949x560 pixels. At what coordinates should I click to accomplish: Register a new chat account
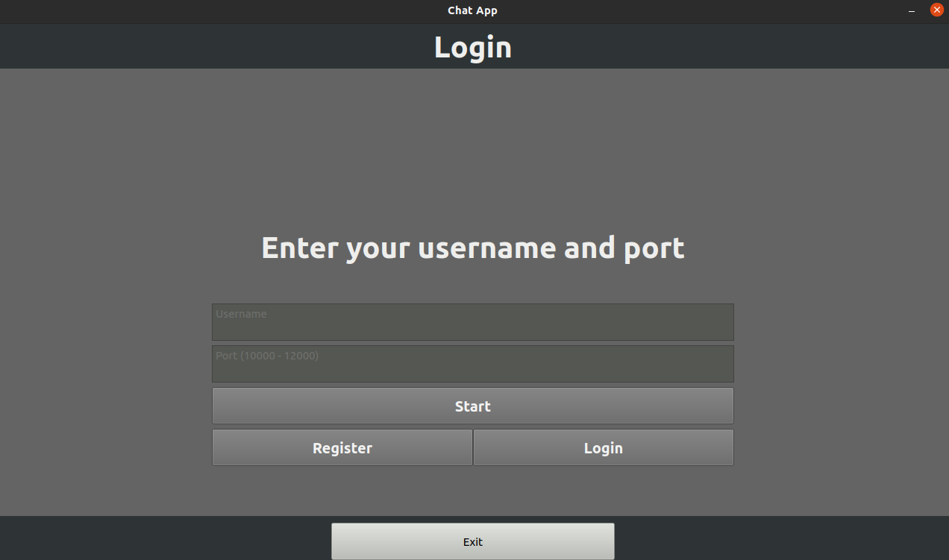pos(342,447)
